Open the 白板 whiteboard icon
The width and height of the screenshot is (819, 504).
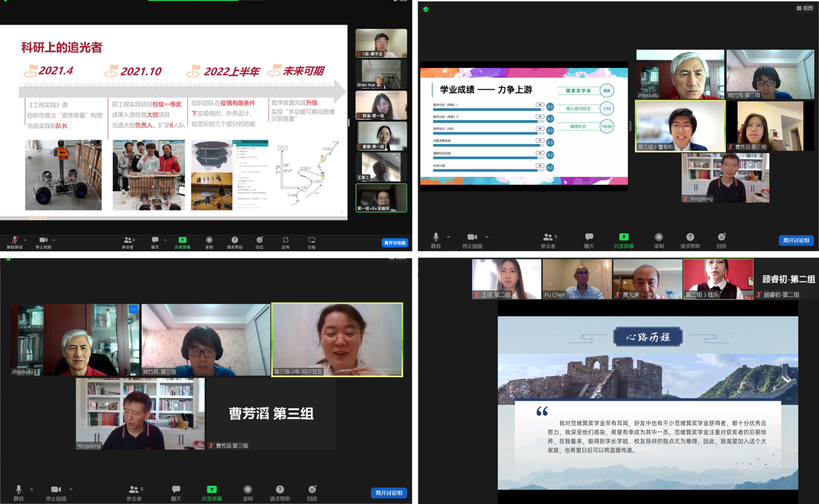pos(312,243)
